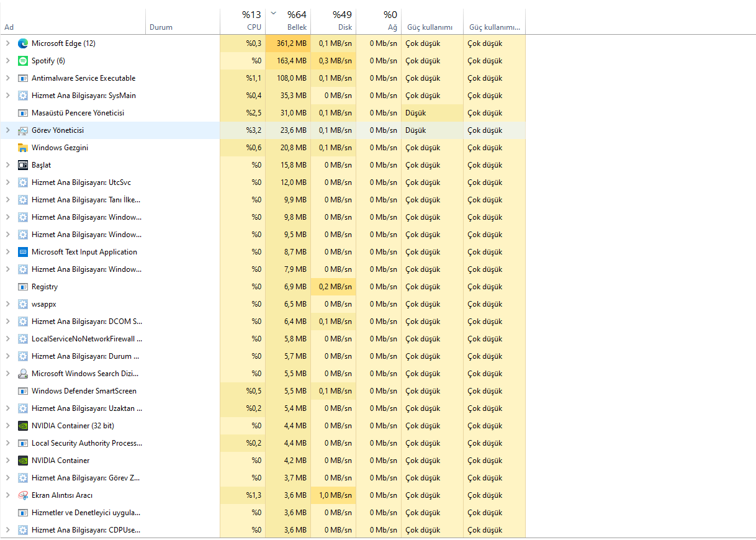756x540 pixels.
Task: Click Düşük power usage in Masaüstü Pencere Yöneticisi row
Action: (x=416, y=113)
